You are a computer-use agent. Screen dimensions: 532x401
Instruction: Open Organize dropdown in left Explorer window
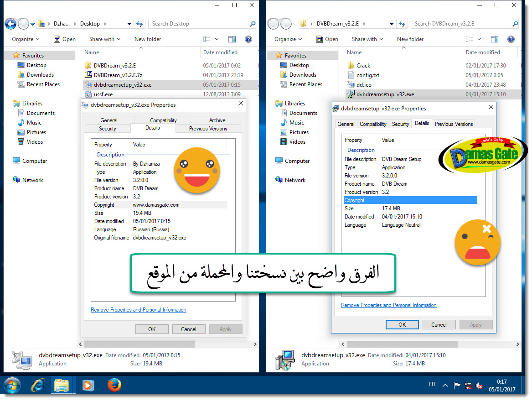point(26,39)
